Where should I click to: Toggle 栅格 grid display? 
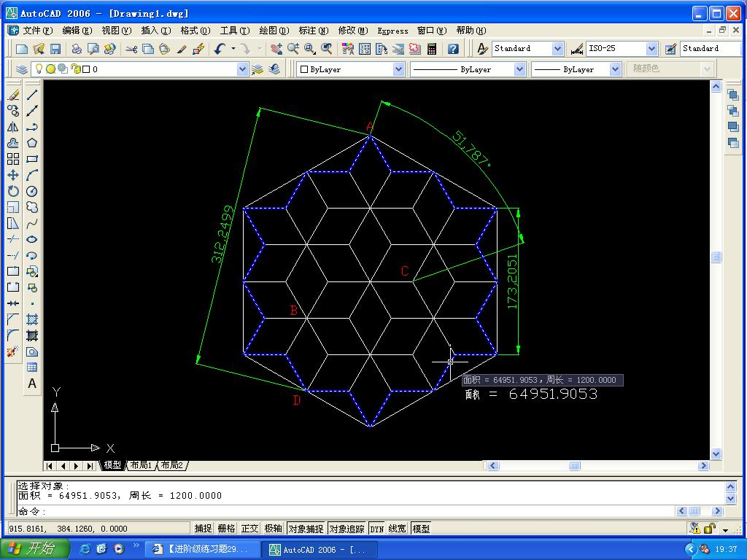click(226, 529)
